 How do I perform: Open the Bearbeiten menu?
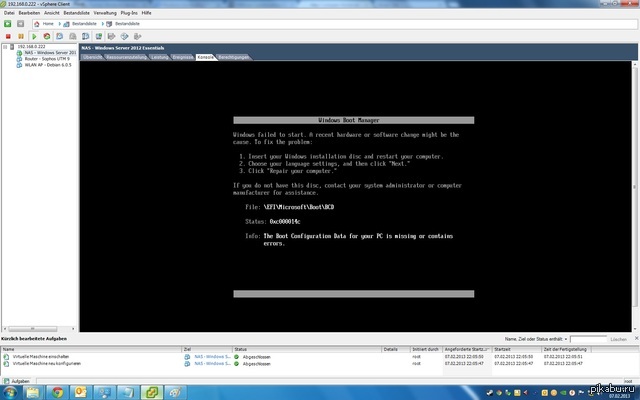pyautogui.click(x=29, y=13)
